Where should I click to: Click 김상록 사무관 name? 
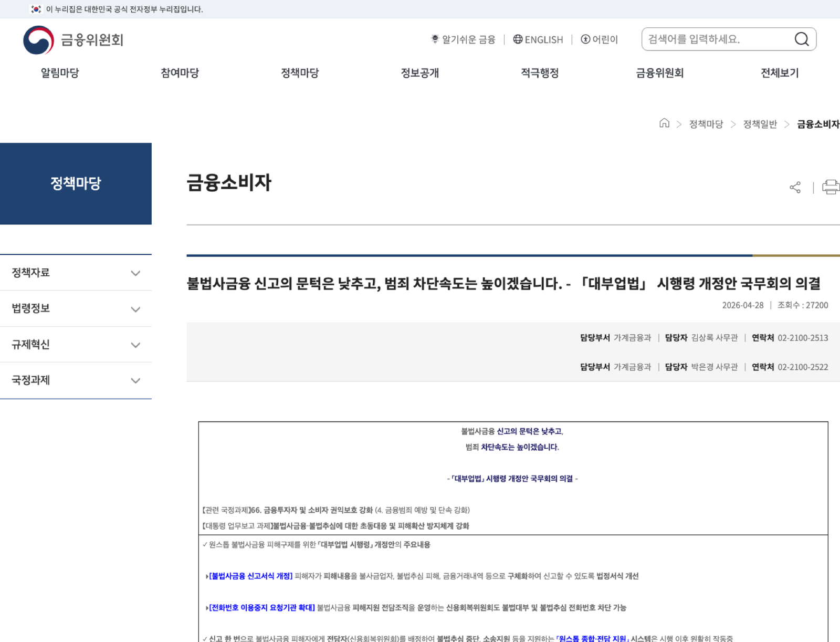pyautogui.click(x=714, y=338)
